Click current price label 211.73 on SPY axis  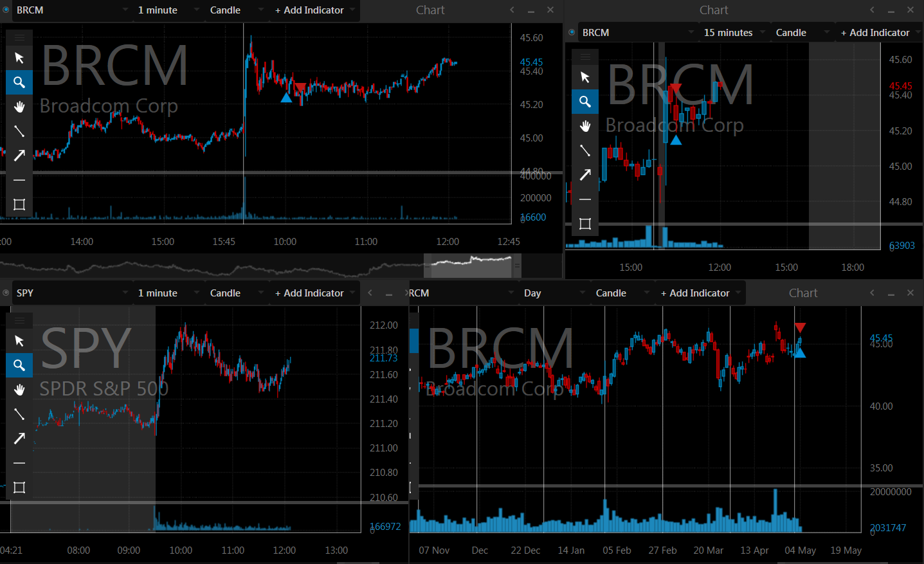click(383, 358)
